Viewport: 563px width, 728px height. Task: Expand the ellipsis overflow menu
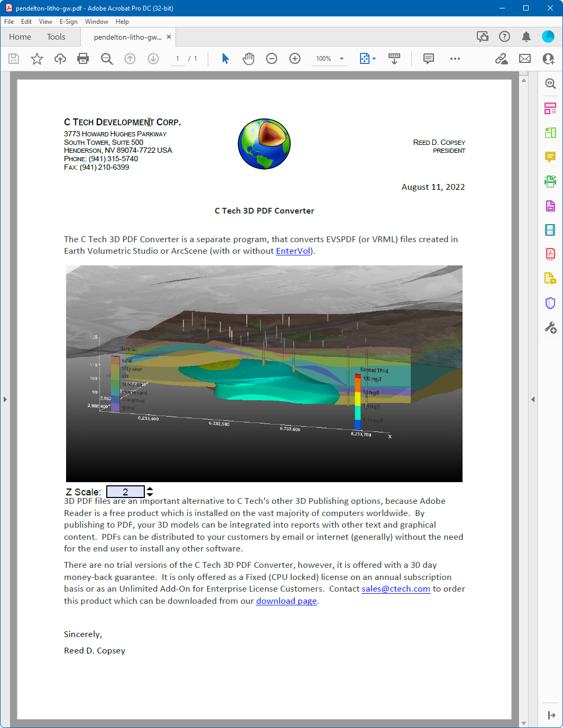point(455,59)
